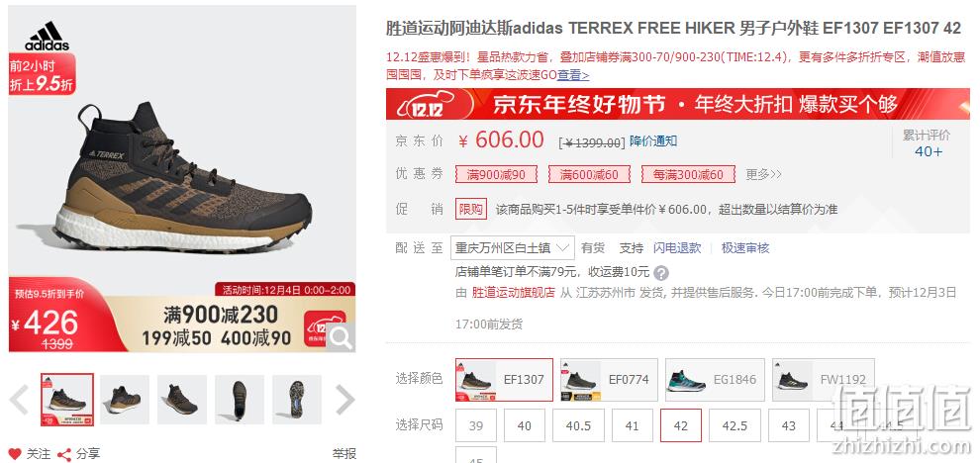Select color option EF0774
This screenshot has width=980, height=463.
click(x=609, y=380)
